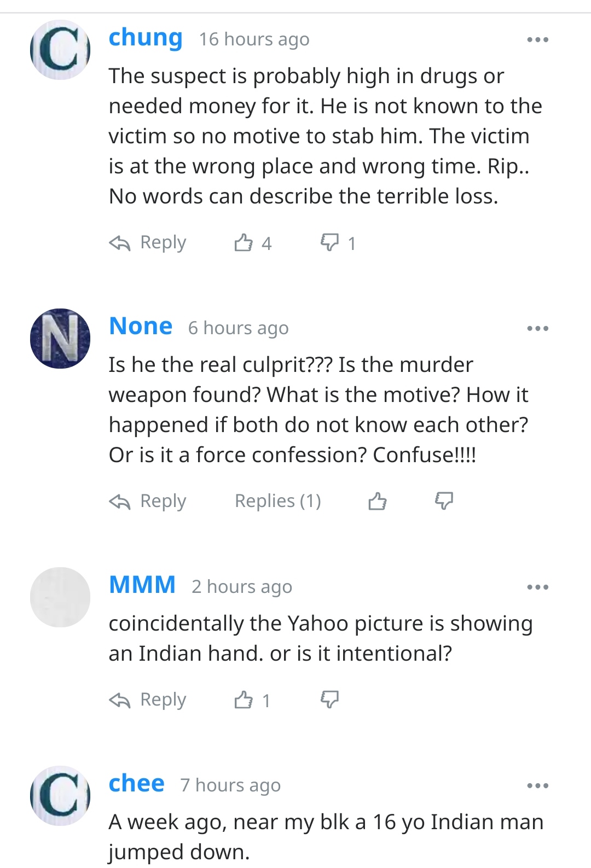Expand Replies (1) under None's comment
The height and width of the screenshot is (868, 591).
click(x=278, y=501)
